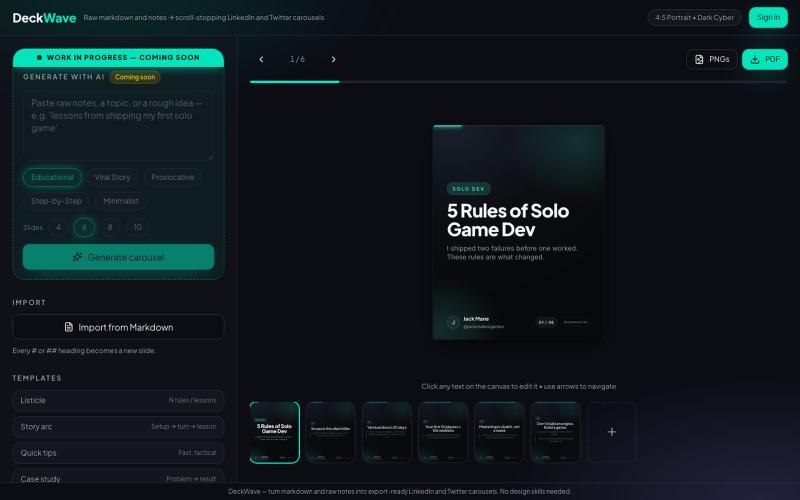Select the Provocative tone chip
800x500 pixels.
(x=172, y=177)
